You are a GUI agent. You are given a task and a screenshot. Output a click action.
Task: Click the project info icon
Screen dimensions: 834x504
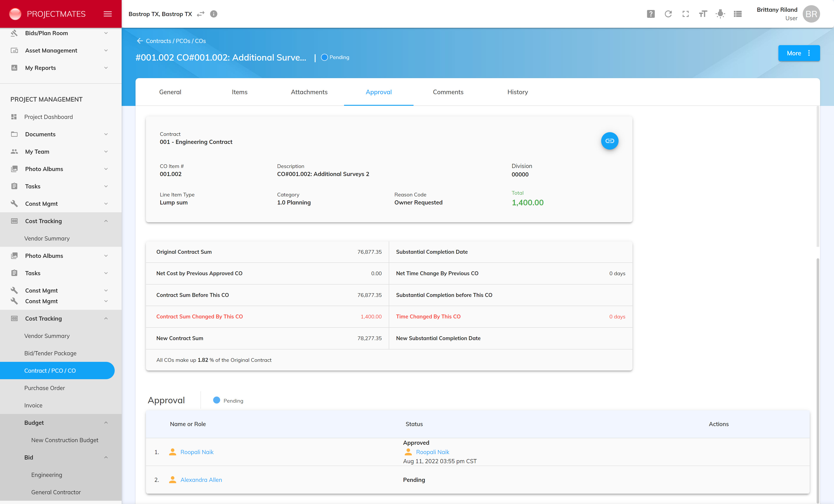coord(213,14)
